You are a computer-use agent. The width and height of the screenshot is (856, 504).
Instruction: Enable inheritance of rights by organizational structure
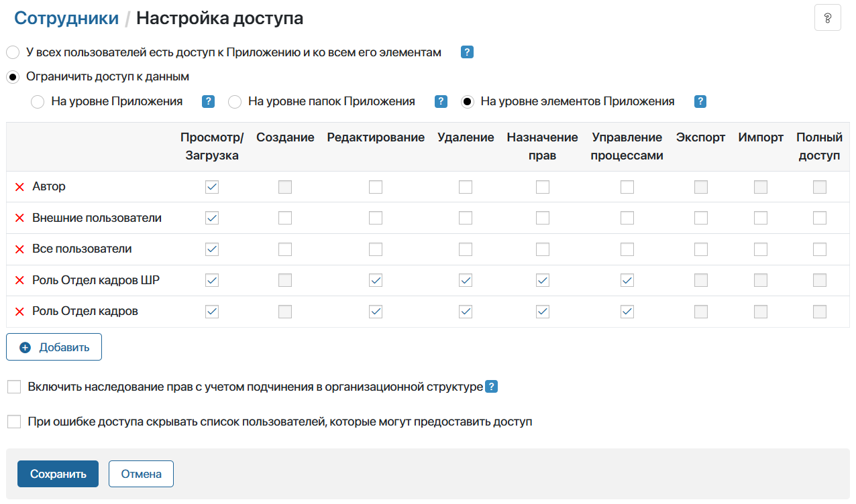tap(14, 387)
